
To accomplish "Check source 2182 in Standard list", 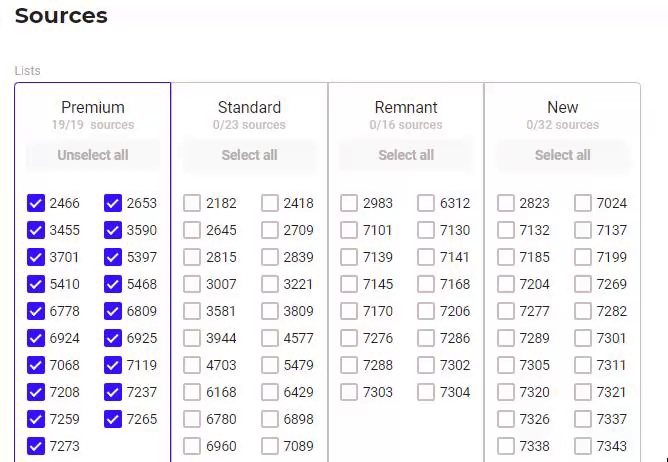I will tap(192, 203).
